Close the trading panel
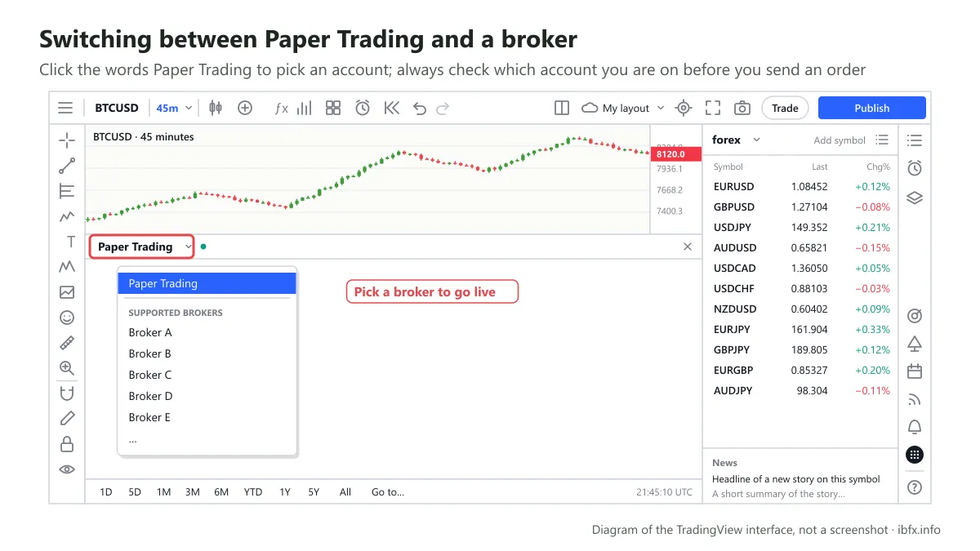The height and width of the screenshot is (551, 980). click(688, 247)
